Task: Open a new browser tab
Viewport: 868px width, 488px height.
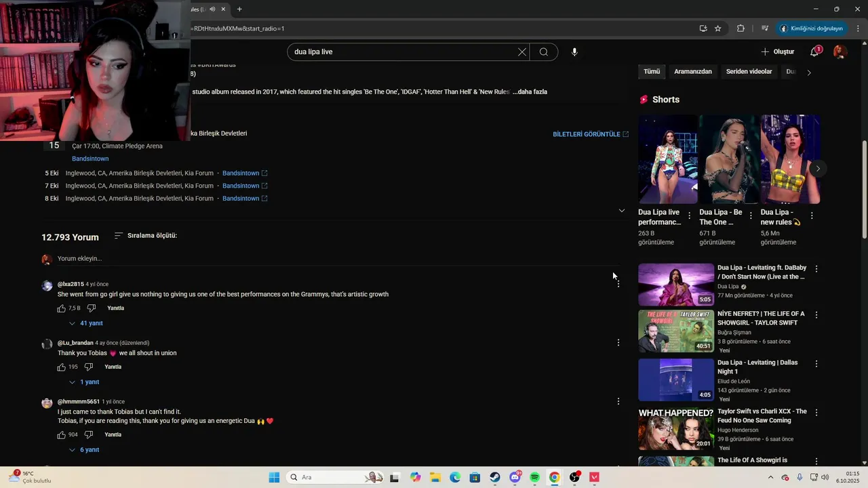Action: [239, 9]
